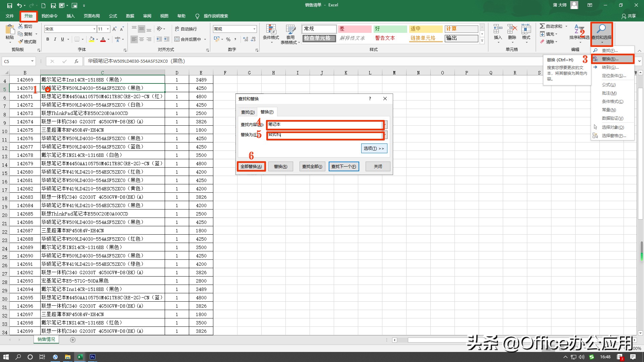The height and width of the screenshot is (362, 644).
Task: Click the Copy (复制) icon
Action: [20, 34]
